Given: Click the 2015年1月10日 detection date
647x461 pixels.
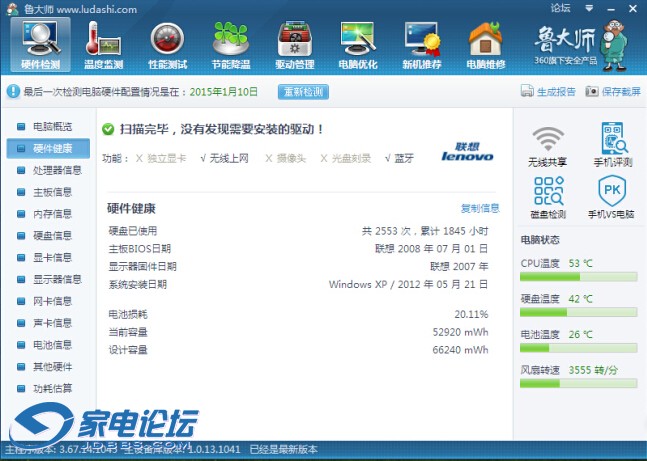Looking at the screenshot, I should point(224,92).
